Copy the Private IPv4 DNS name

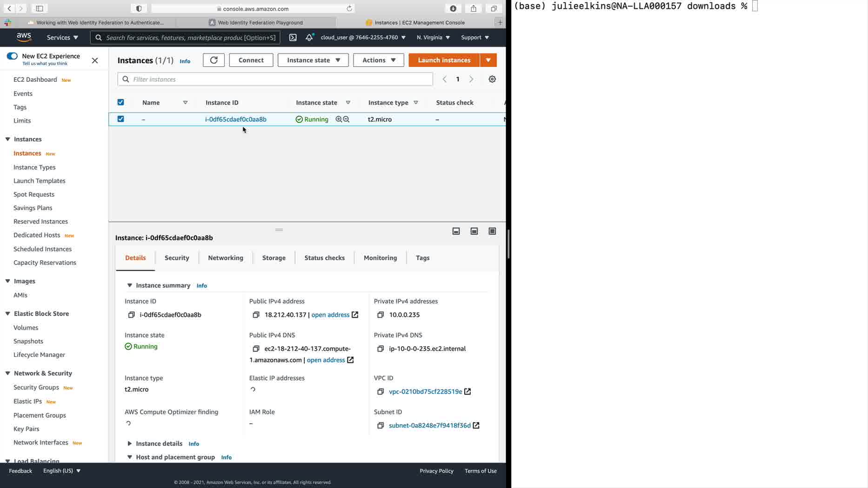[x=381, y=349]
